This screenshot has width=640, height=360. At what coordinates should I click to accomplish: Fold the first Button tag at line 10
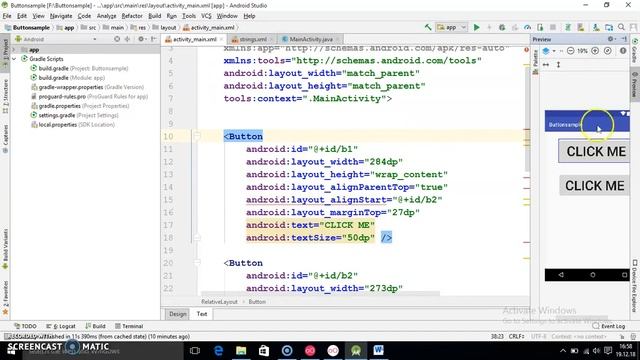point(197,136)
